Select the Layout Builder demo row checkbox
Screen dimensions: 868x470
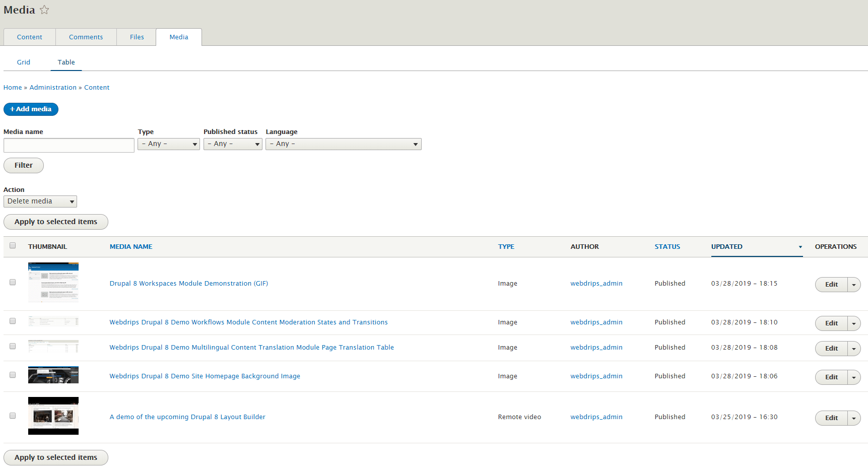[13, 416]
